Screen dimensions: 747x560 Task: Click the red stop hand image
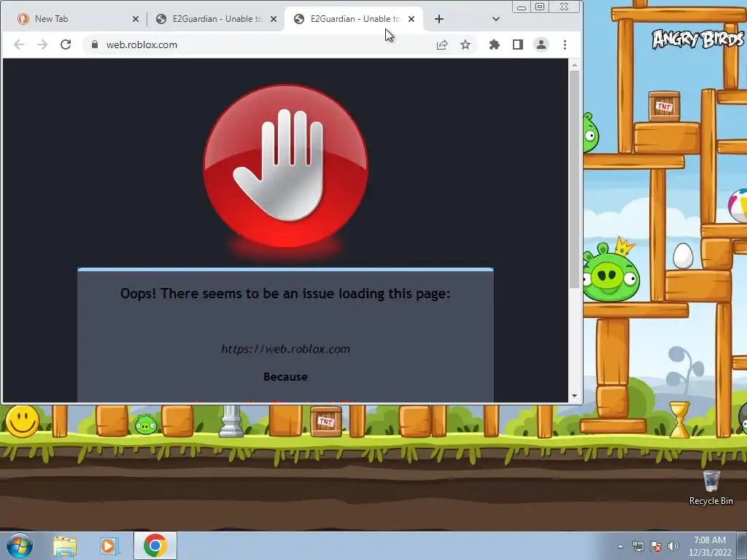pyautogui.click(x=285, y=166)
